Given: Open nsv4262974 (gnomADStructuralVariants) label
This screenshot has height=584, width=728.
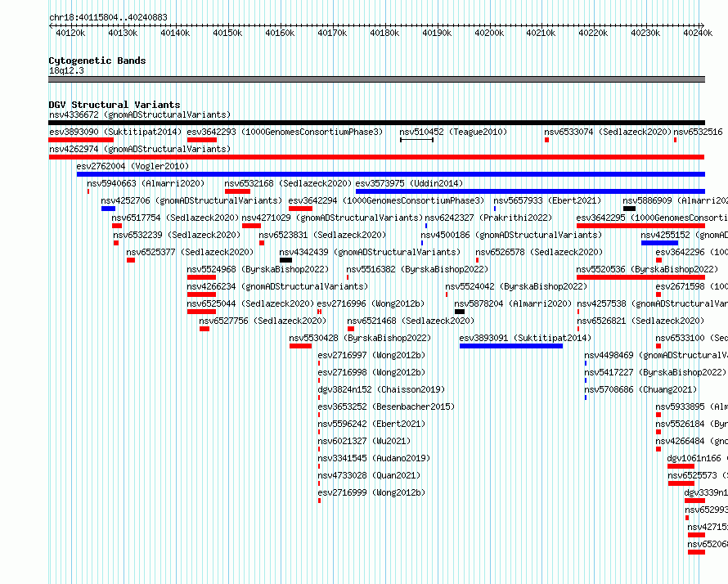Looking at the screenshot, I should point(140,149).
